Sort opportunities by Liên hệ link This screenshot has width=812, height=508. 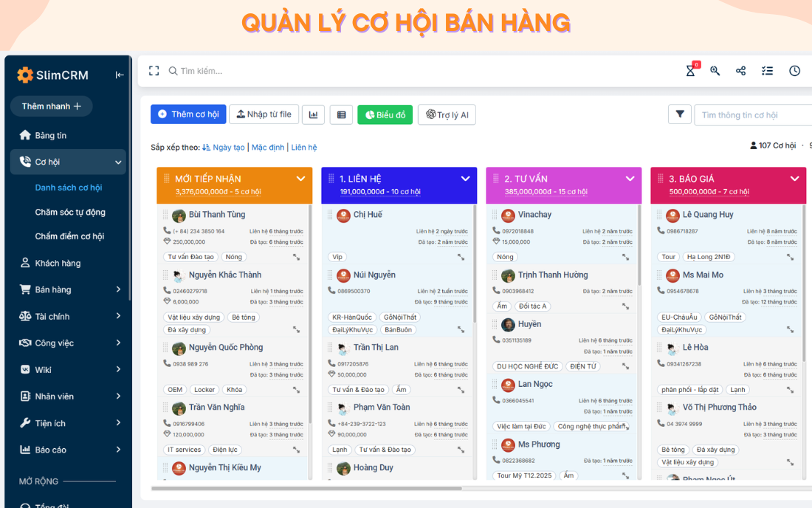(x=303, y=147)
